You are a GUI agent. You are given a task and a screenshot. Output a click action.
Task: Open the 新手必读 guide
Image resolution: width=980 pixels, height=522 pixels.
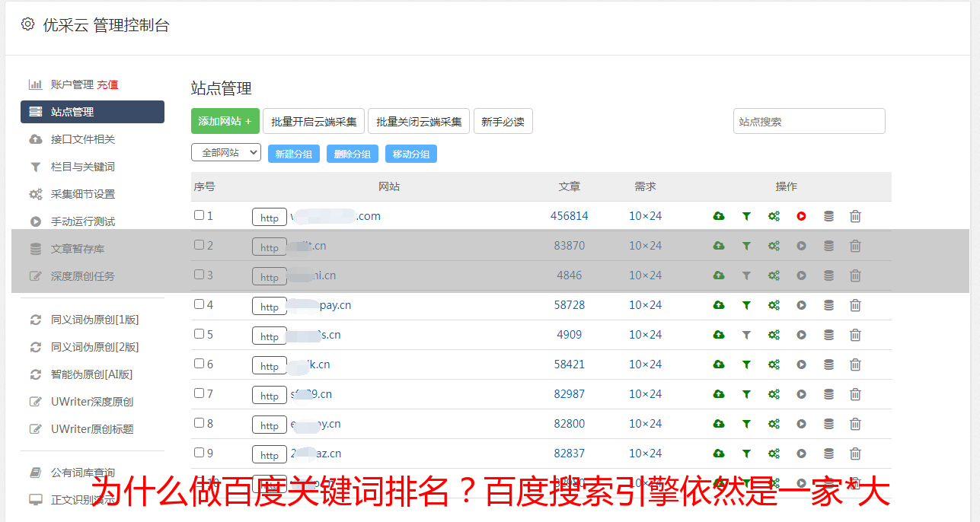tap(503, 121)
